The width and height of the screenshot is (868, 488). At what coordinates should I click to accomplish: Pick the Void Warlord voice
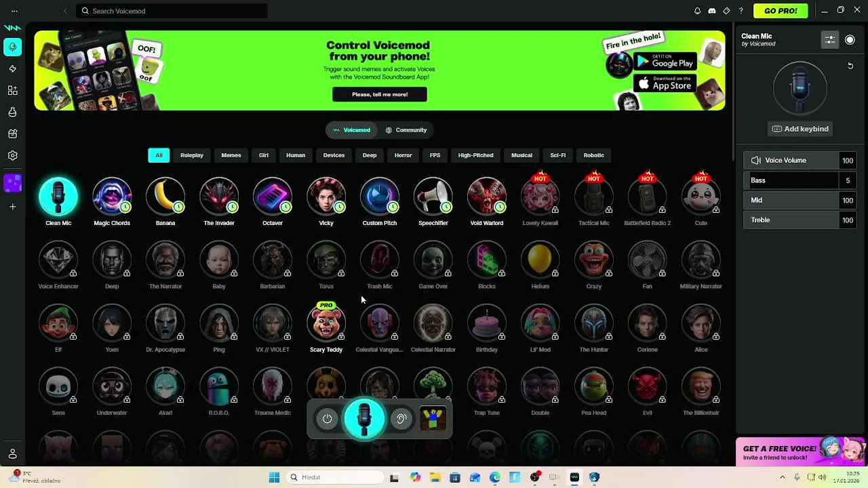(x=487, y=197)
